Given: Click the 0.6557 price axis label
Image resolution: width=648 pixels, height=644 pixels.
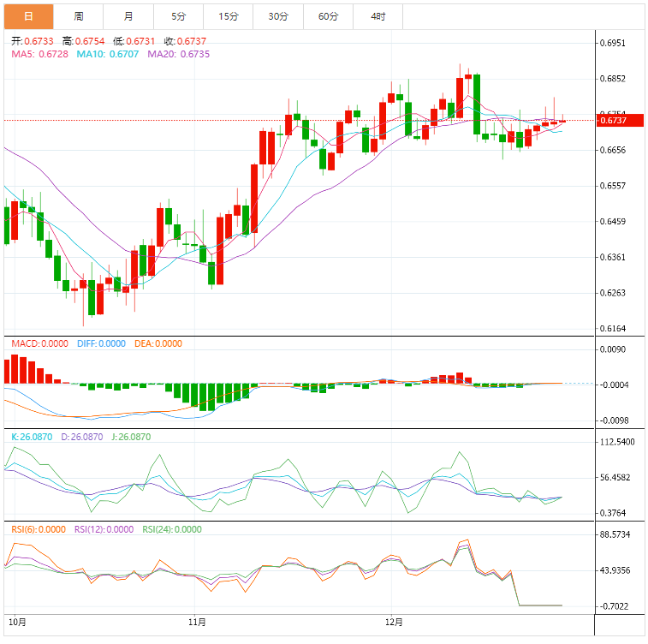Looking at the screenshot, I should click(x=612, y=186).
